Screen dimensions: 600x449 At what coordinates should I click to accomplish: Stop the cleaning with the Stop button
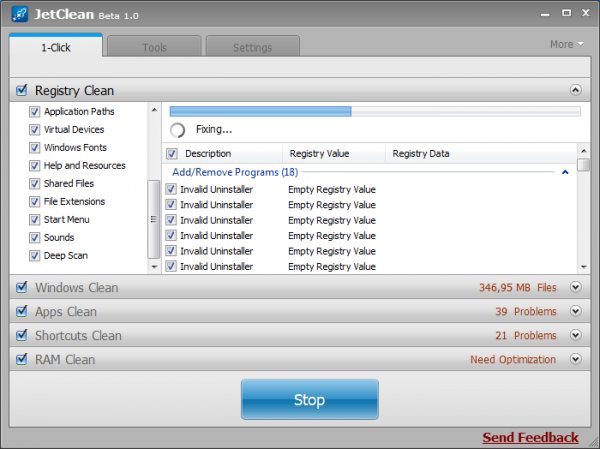[310, 399]
